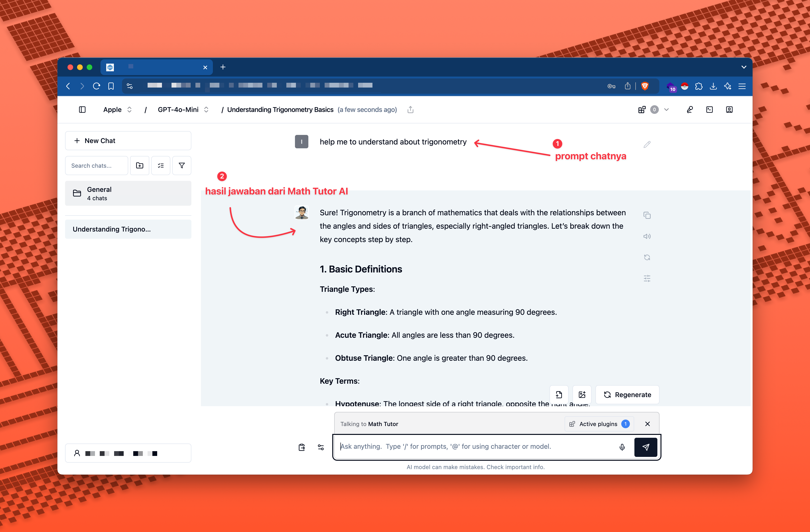
Task: Open the Active plugins button
Action: click(599, 424)
